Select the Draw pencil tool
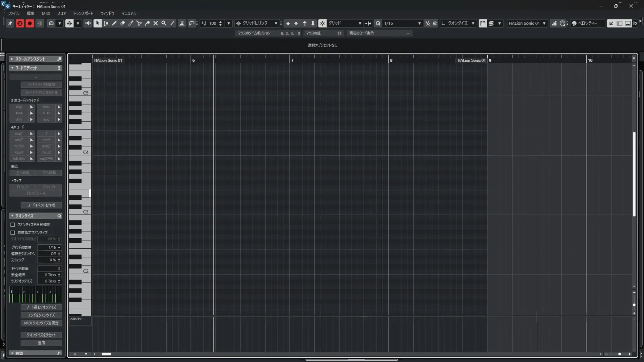 click(114, 23)
